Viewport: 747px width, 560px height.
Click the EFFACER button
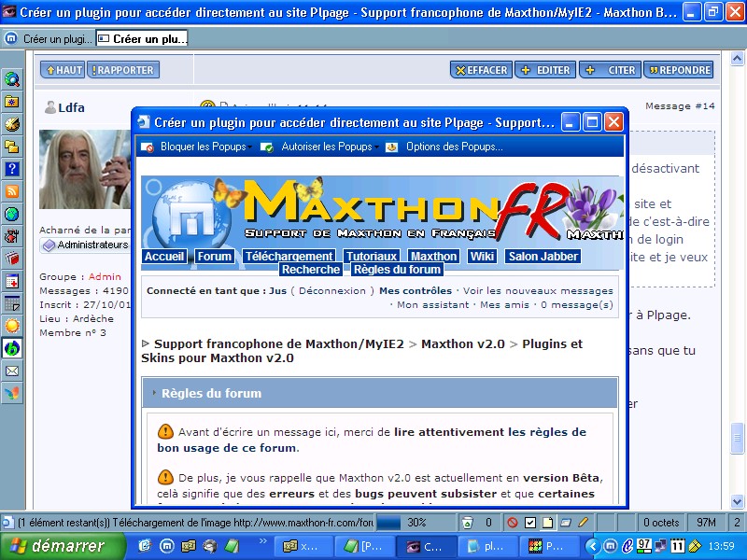pos(481,70)
